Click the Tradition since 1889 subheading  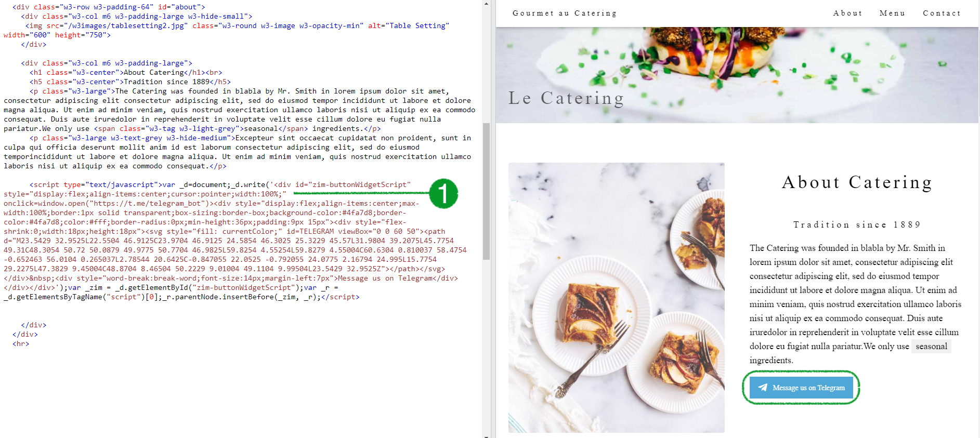tap(857, 224)
